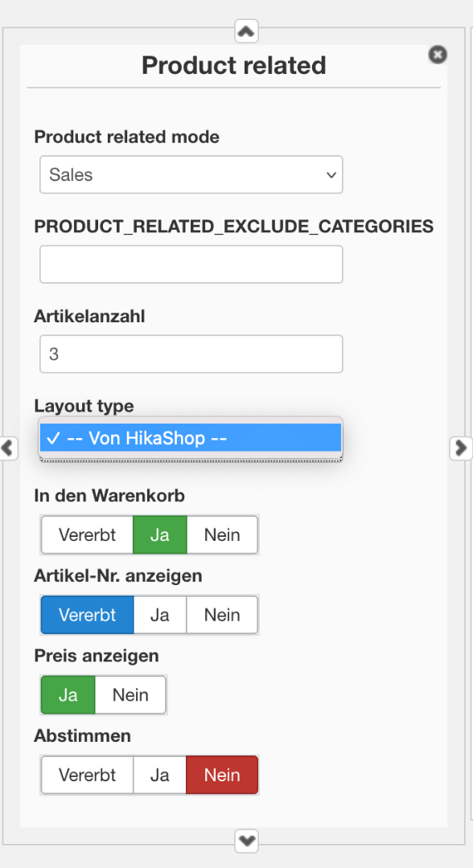Choose Ja for Preis anzeigen
Image resolution: width=473 pixels, height=868 pixels.
[68, 694]
